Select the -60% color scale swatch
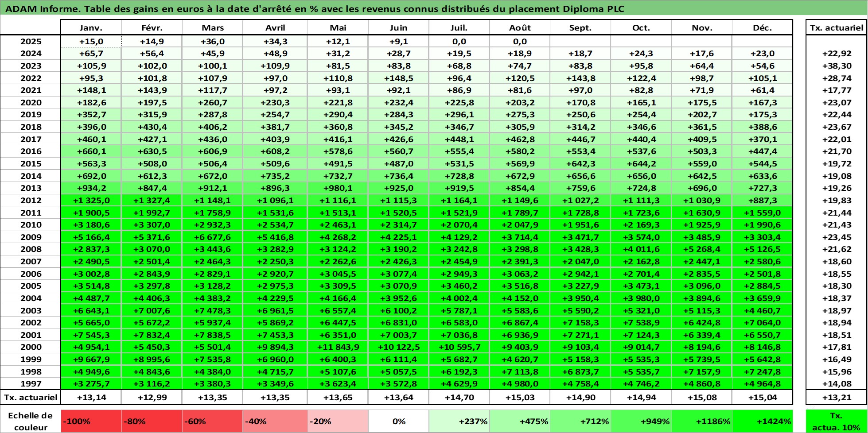 pos(213,421)
